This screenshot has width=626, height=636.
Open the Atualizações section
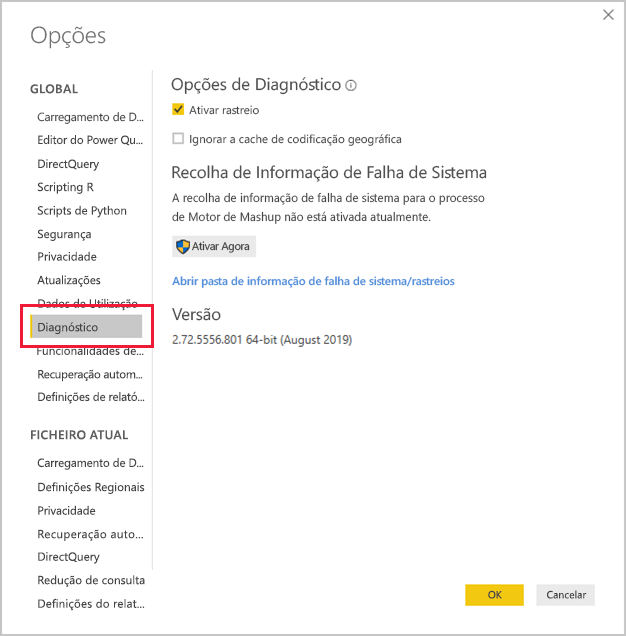[x=69, y=280]
